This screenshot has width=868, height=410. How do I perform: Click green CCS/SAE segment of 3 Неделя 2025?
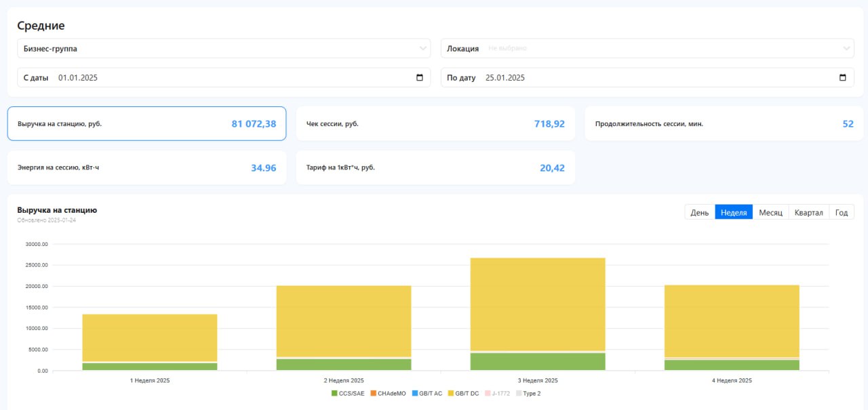538,361
